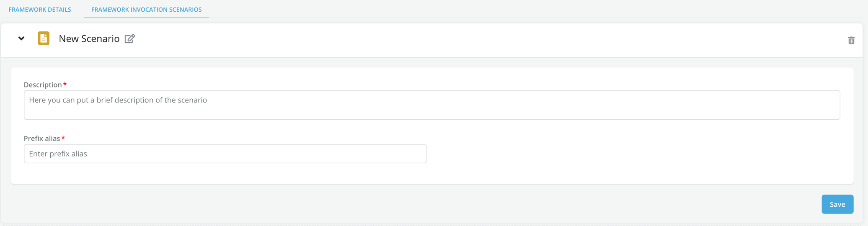Save the new scenario form
This screenshot has width=868, height=226.
click(837, 204)
